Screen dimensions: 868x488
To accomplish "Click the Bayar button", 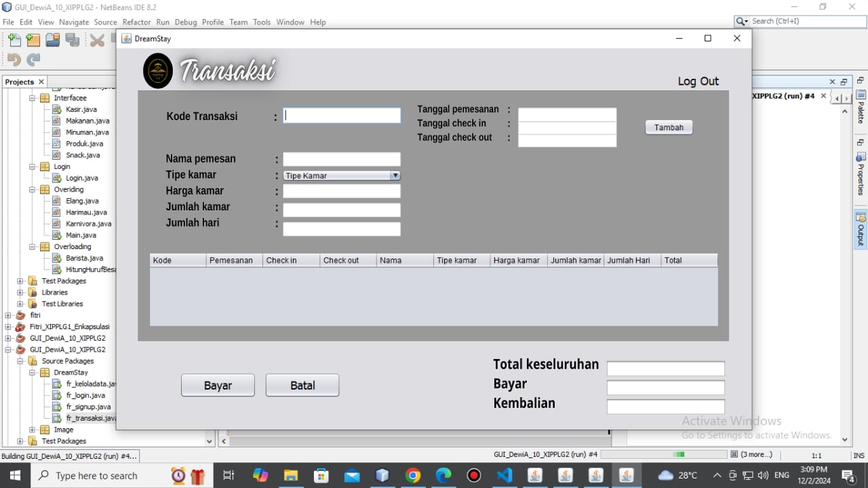I will point(218,386).
